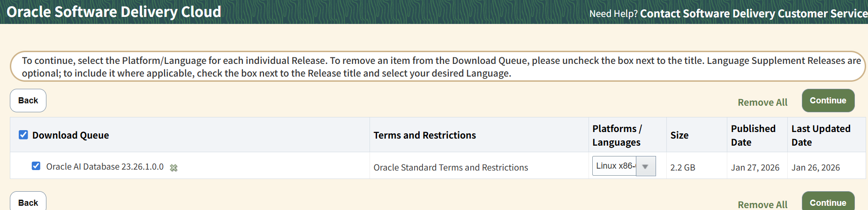Click Continue above the Download Queue table
The width and height of the screenshot is (868, 210).
click(x=828, y=101)
